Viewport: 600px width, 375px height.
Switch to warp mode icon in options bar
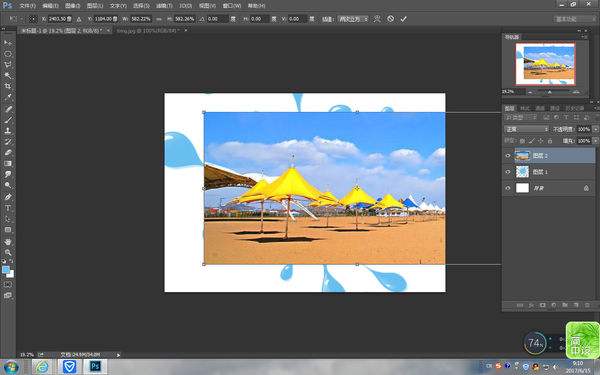377,18
